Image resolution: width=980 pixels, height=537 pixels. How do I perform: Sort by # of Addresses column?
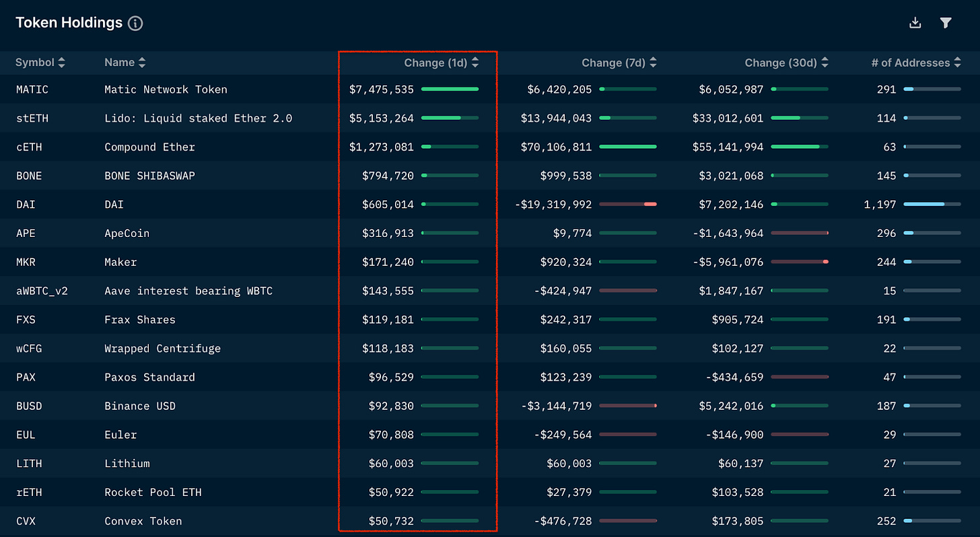[x=916, y=63]
